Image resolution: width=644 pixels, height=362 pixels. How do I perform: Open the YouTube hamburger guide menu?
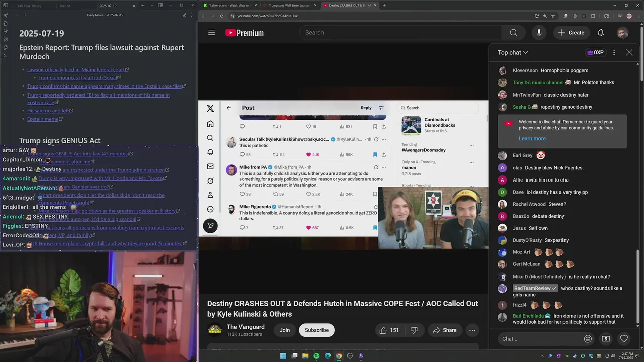pos(212,33)
